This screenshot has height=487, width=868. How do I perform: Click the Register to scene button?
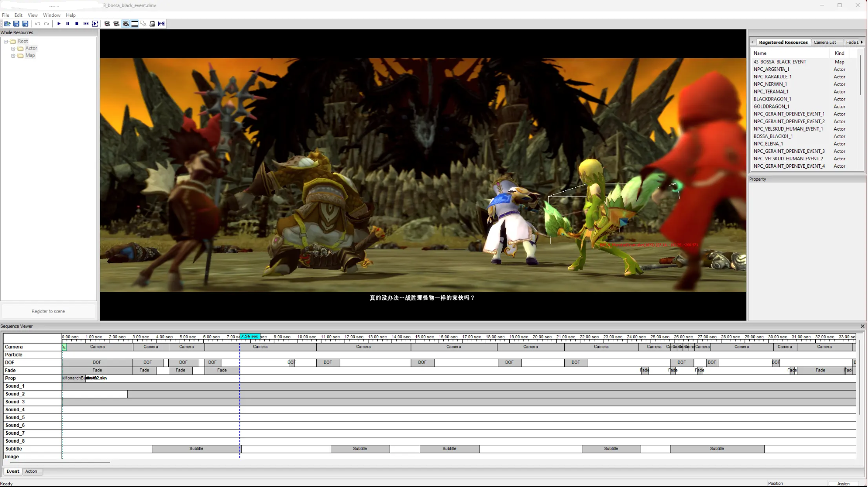48,311
